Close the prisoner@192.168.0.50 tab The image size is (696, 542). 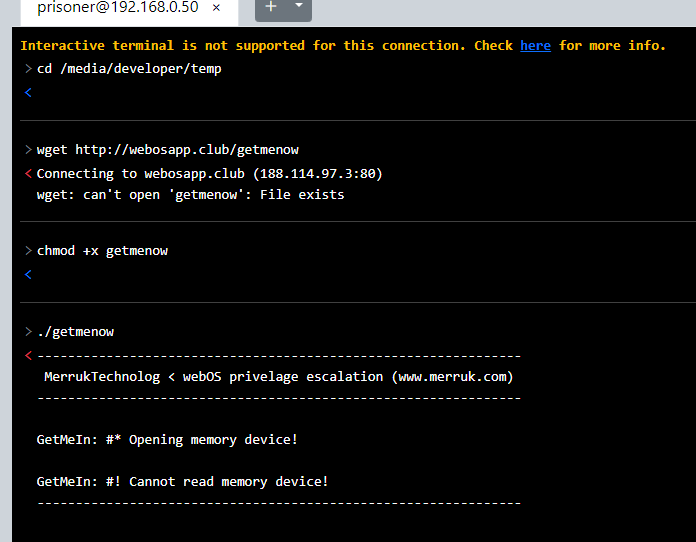(x=216, y=8)
